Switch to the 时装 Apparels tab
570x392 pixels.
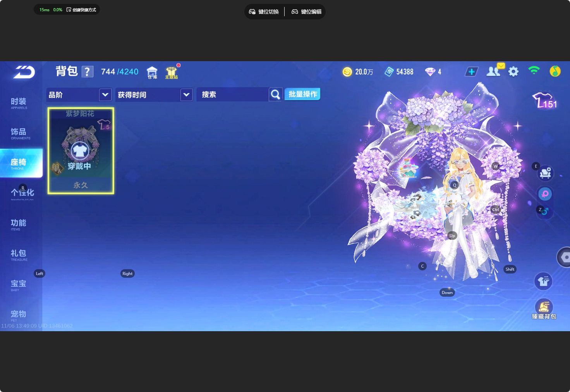click(19, 103)
